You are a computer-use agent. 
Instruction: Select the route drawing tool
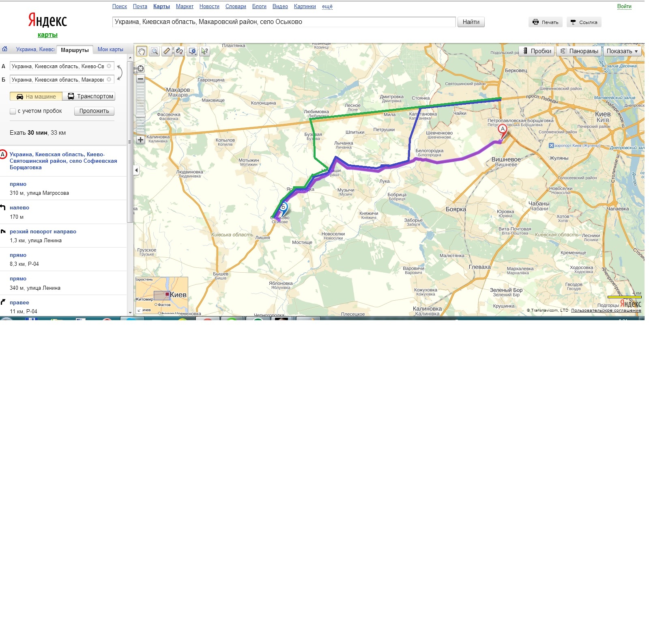pyautogui.click(x=179, y=51)
